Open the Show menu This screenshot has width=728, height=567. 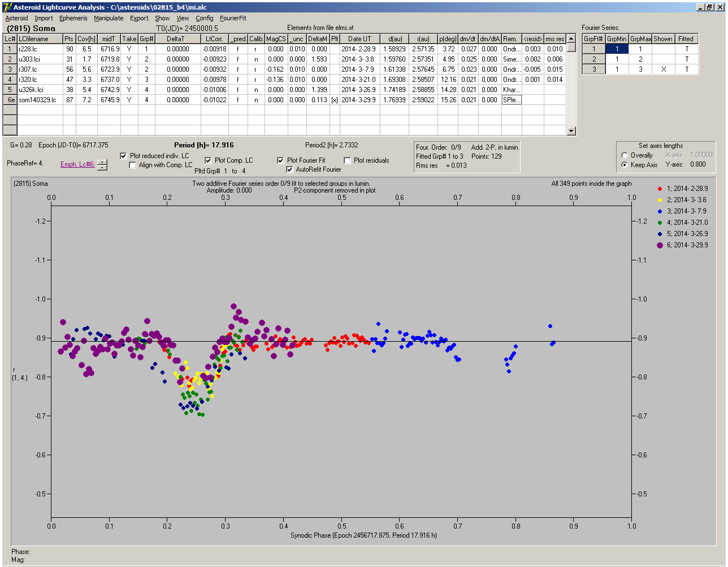162,18
